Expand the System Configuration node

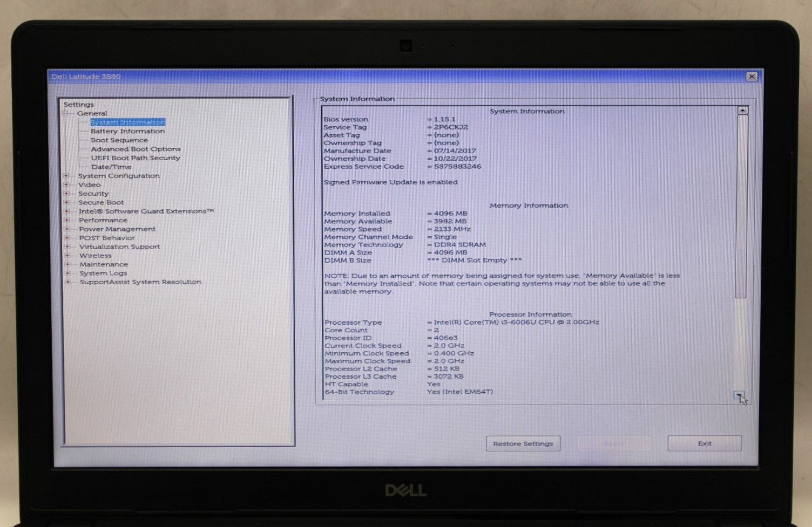(x=66, y=176)
